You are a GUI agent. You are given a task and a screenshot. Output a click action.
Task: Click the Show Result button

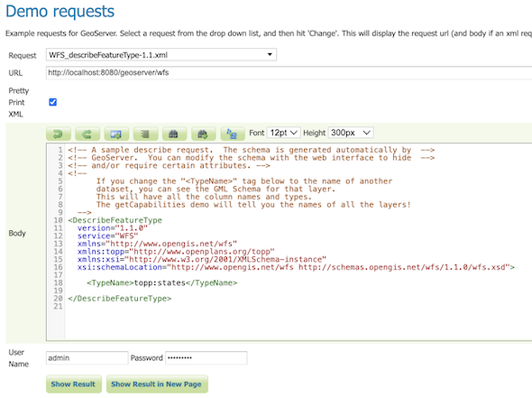(74, 384)
